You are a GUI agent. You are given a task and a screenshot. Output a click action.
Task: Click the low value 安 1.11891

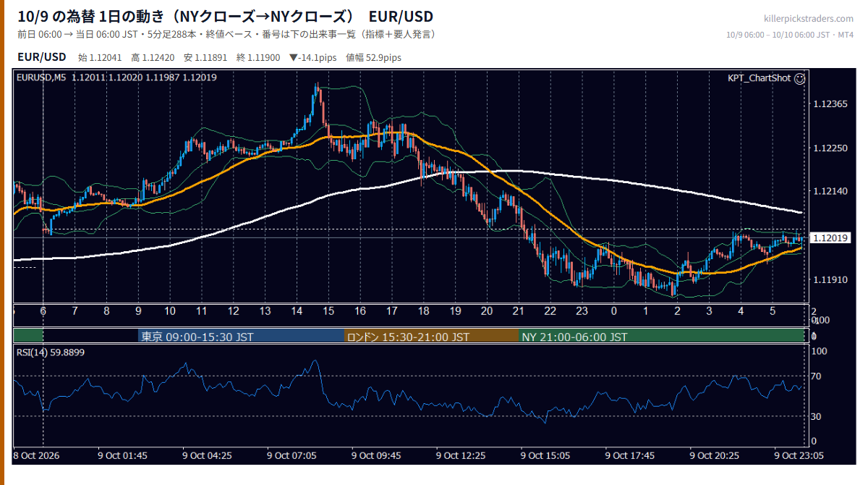pos(206,57)
